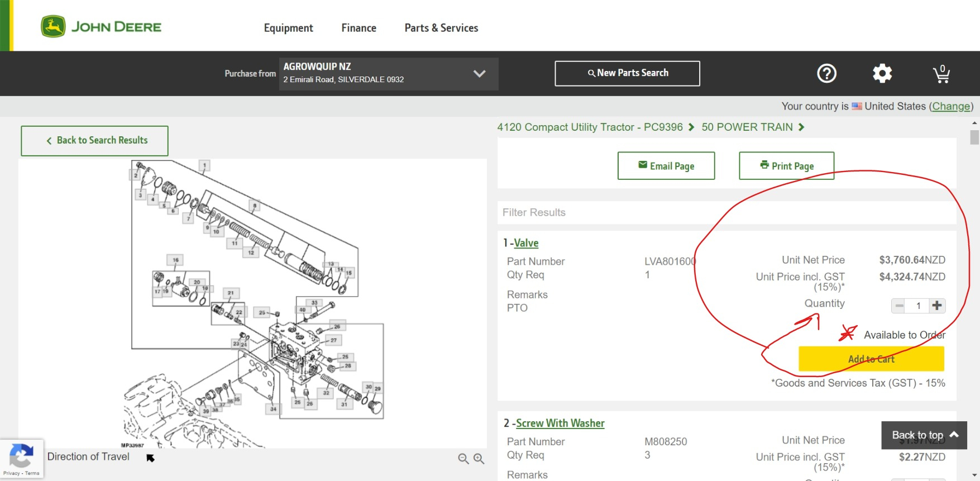Open the Finance menu
Screen dimensions: 980x481
(x=358, y=28)
